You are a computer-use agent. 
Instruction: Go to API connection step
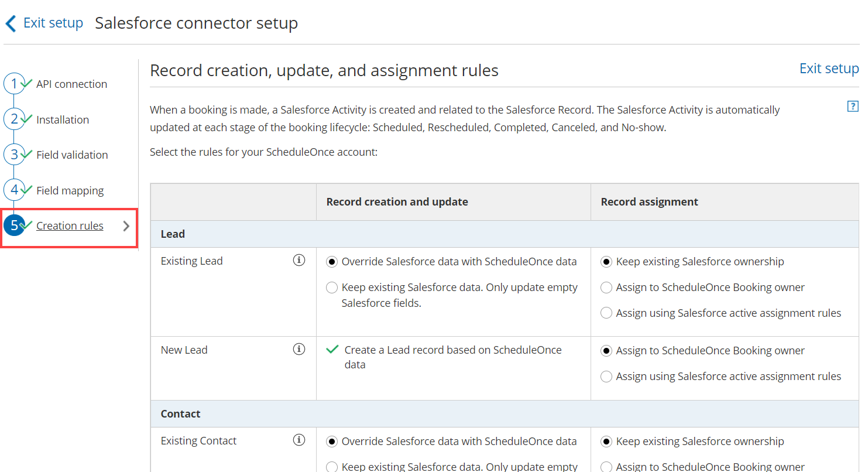tap(71, 84)
